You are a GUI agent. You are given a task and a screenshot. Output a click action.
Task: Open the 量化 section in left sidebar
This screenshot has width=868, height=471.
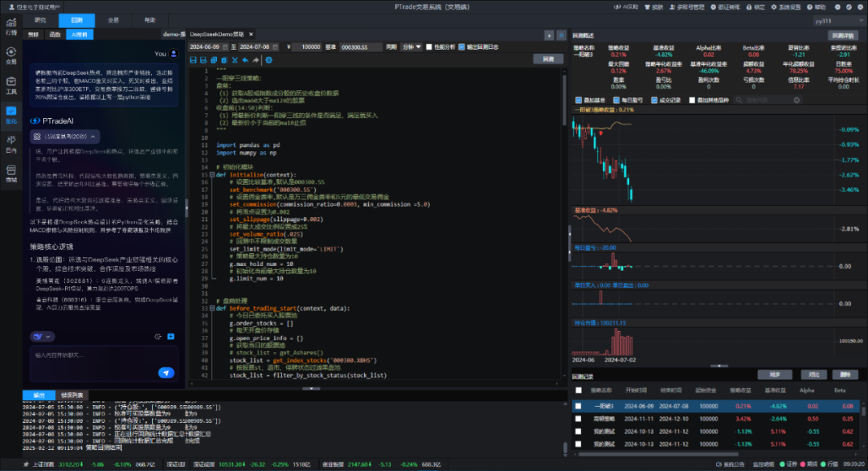[10, 117]
